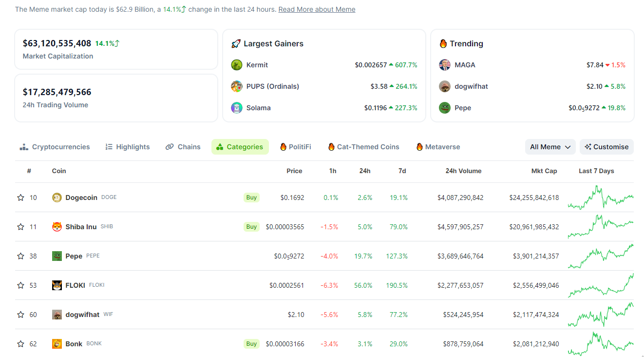The width and height of the screenshot is (644, 357).
Task: Open the Customise button
Action: coord(606,147)
